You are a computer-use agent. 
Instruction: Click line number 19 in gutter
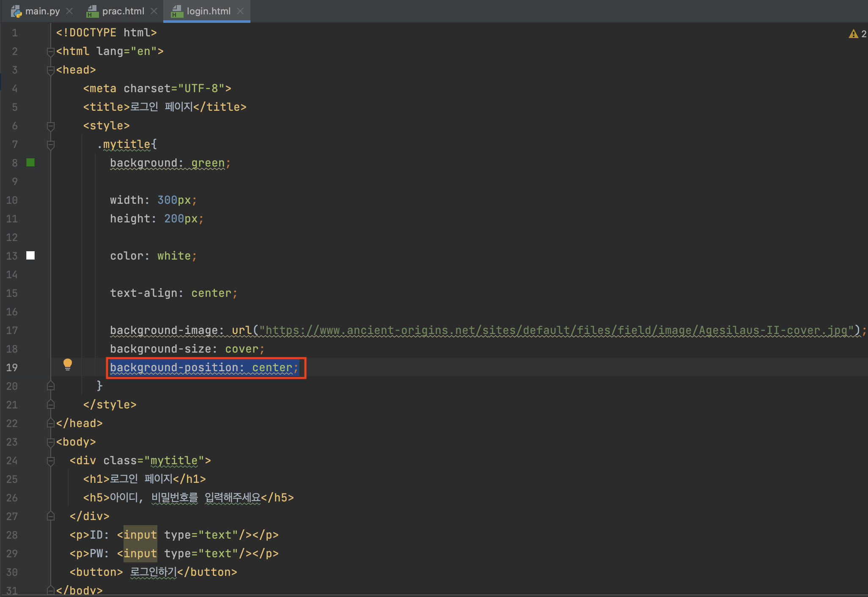click(x=12, y=367)
